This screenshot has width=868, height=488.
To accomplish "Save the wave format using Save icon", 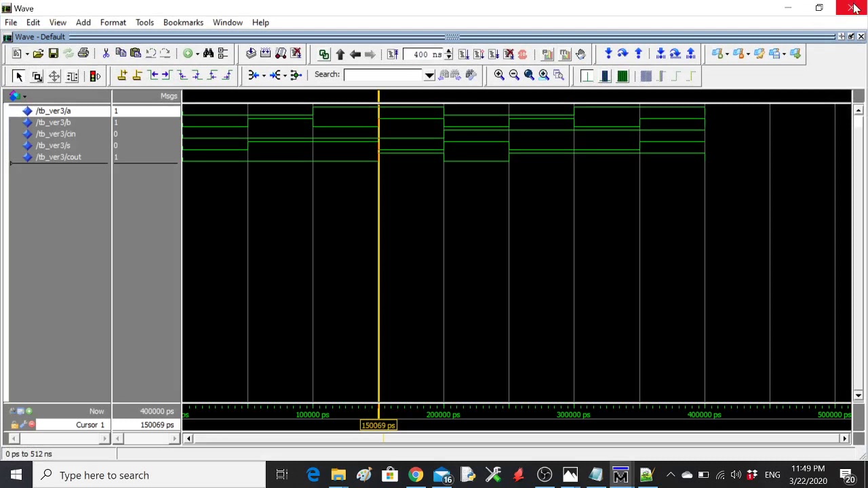I will (x=53, y=54).
